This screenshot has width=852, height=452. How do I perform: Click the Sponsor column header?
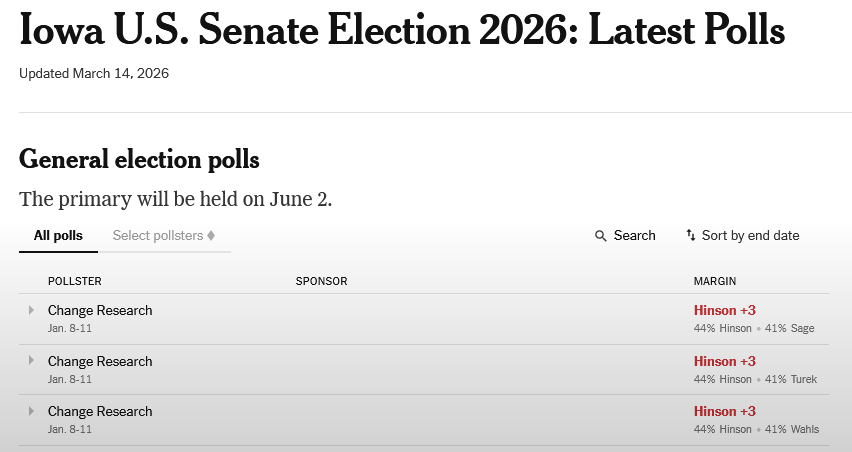click(x=321, y=282)
